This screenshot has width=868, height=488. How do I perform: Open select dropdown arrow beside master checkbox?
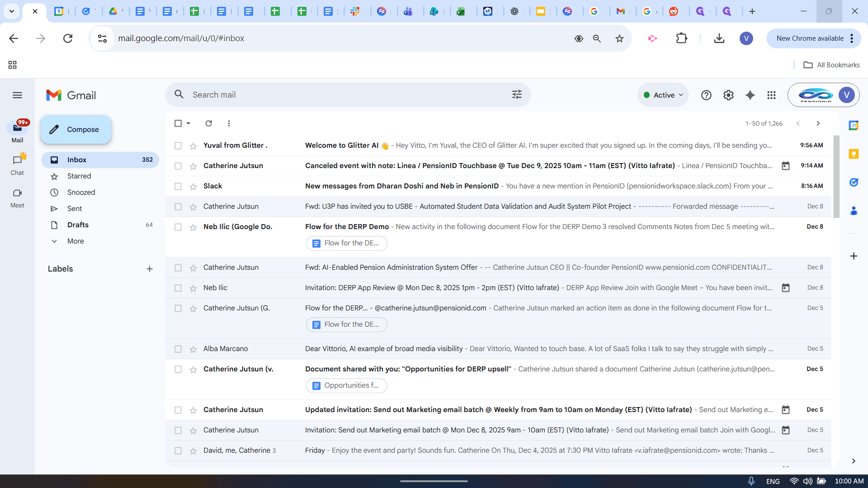[x=189, y=123]
